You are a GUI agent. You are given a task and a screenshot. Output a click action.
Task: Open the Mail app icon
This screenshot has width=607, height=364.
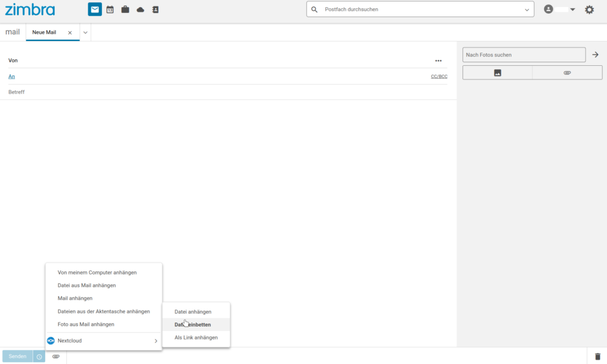pyautogui.click(x=95, y=9)
